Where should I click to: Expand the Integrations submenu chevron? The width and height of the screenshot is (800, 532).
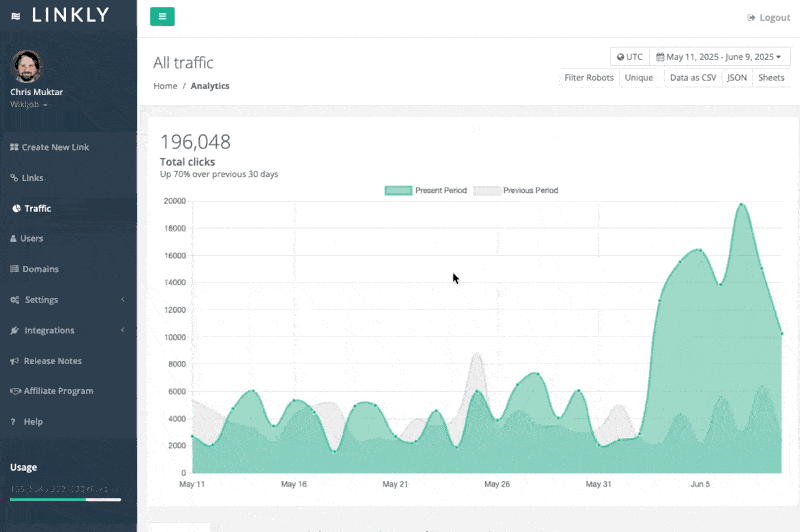coord(123,330)
